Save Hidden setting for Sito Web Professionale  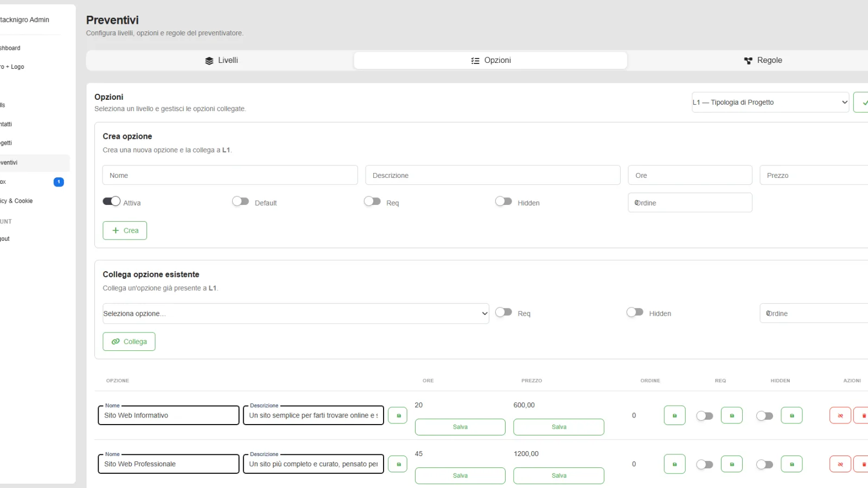(792, 464)
